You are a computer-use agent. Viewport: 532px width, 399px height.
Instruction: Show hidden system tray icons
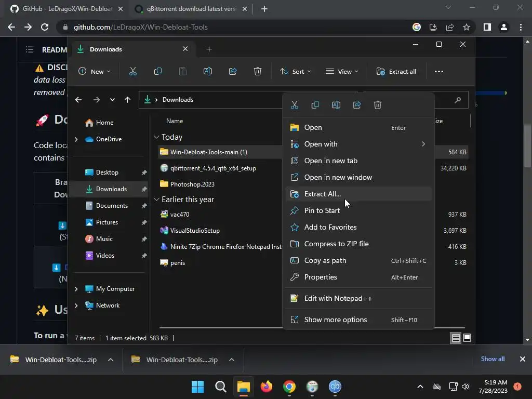point(420,387)
